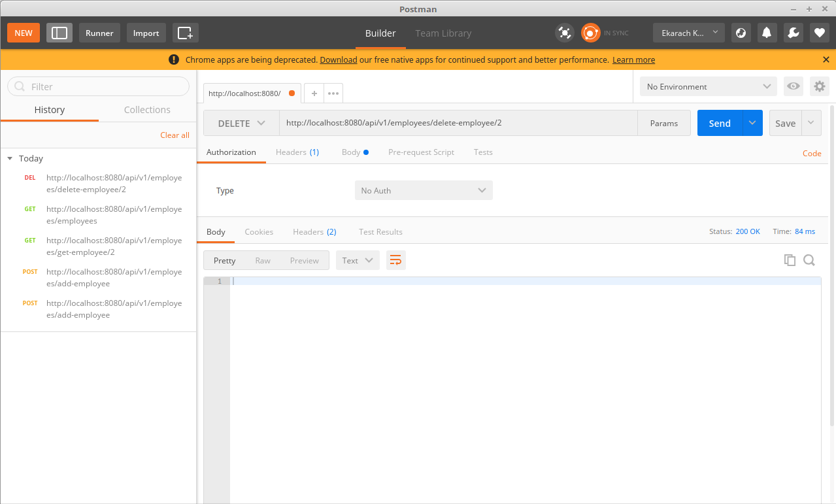The height and width of the screenshot is (504, 836).
Task: Select the request Body tab
Action: click(x=355, y=152)
